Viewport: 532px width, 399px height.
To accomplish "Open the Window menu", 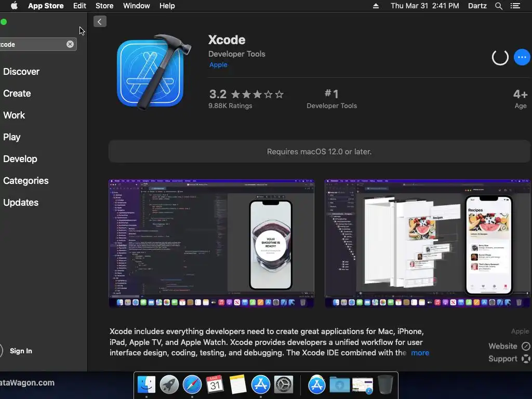I will coord(137,6).
